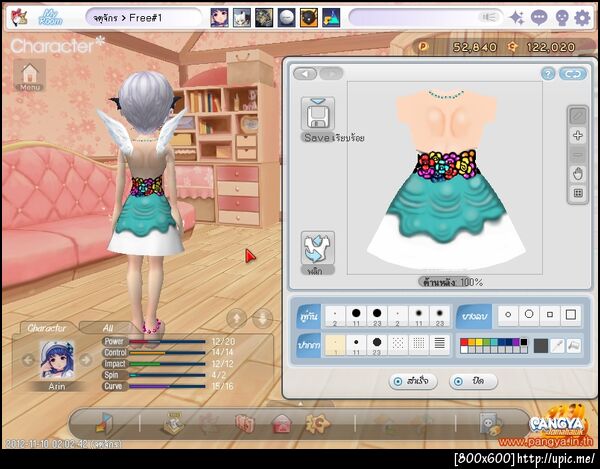Viewport: 600px width, 469px height.
Task: Open the settings gear icon
Action: click(x=582, y=18)
